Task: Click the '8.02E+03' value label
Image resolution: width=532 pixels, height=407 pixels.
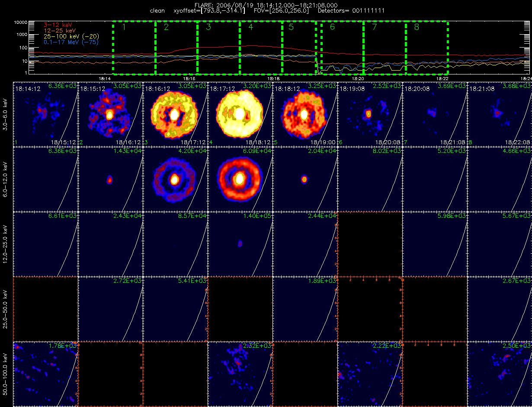Action: [x=388, y=151]
